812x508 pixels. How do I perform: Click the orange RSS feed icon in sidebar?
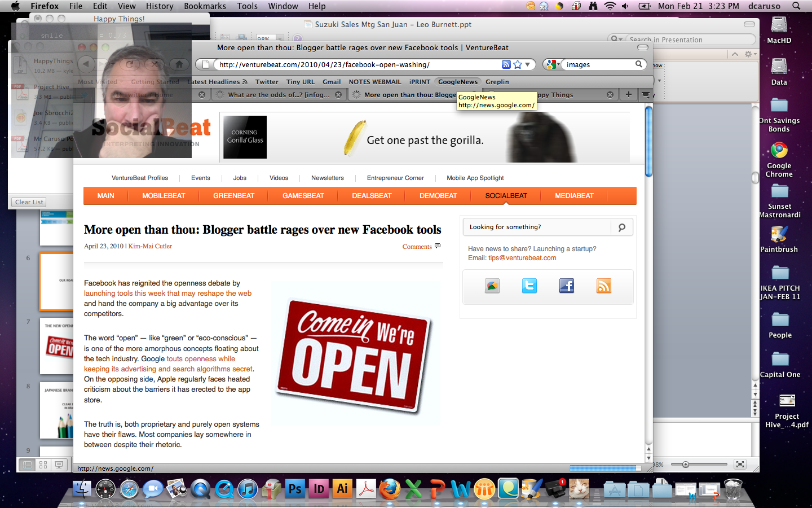[603, 286]
